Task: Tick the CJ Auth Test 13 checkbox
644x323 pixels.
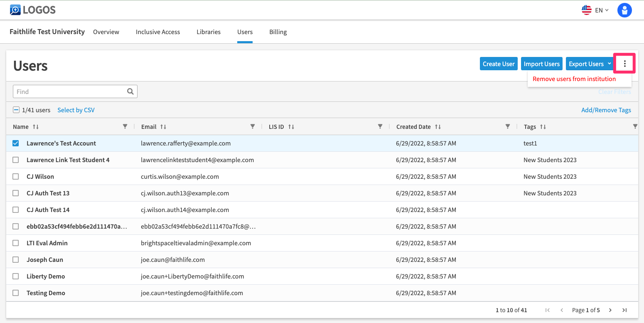Action: (x=16, y=193)
